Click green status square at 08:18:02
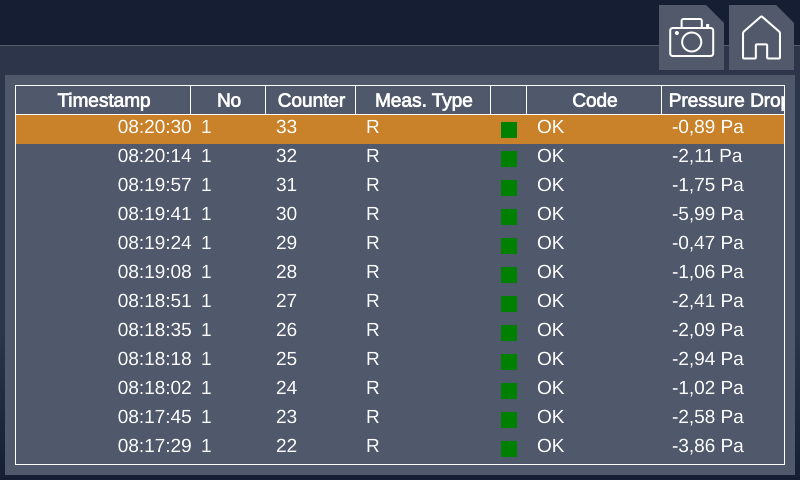The width and height of the screenshot is (800, 480). tap(509, 390)
